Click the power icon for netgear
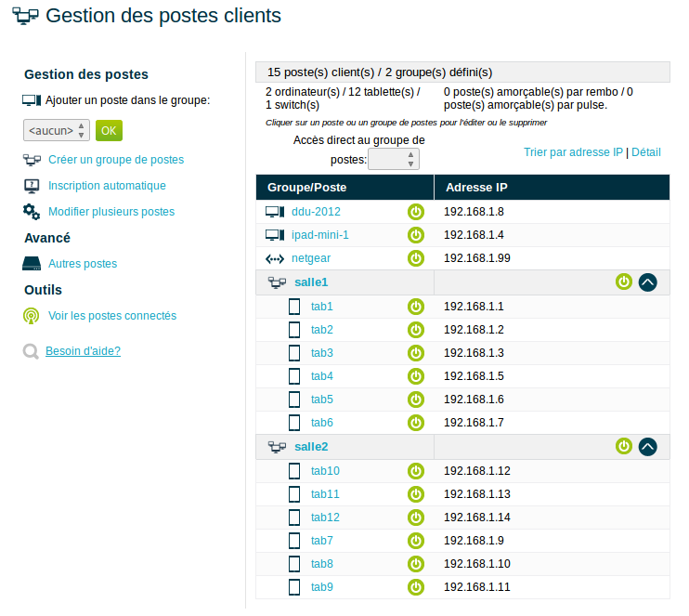This screenshot has width=689, height=616. pos(416,258)
